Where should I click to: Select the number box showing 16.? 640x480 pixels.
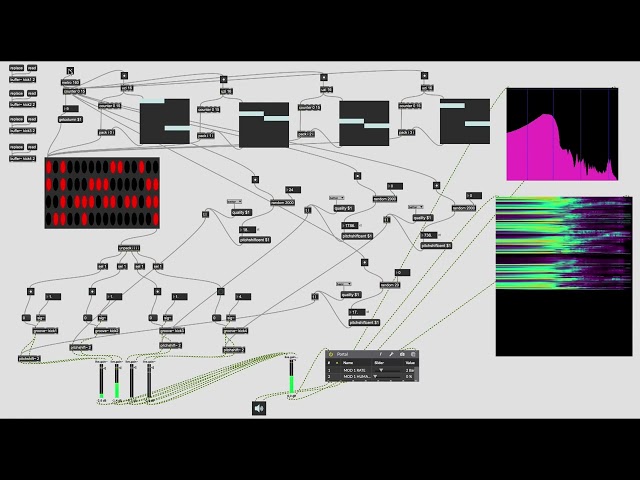click(x=247, y=230)
